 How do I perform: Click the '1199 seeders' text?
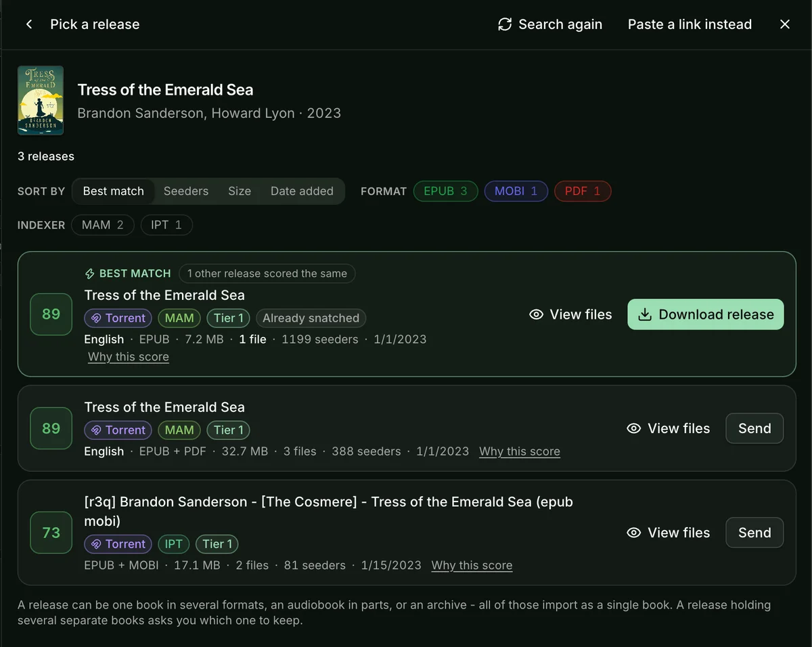[x=320, y=339]
